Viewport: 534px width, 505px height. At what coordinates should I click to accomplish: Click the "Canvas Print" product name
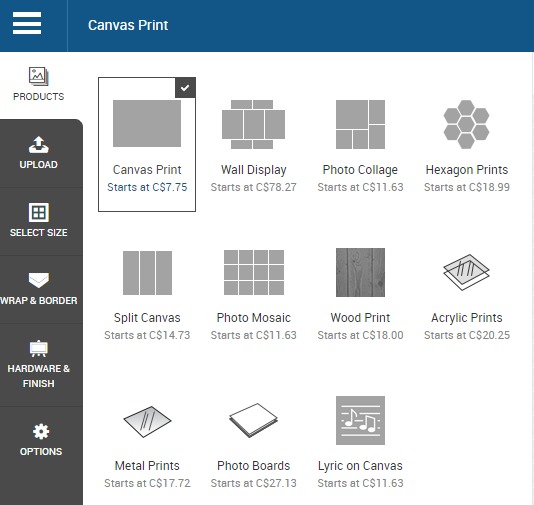coord(147,170)
